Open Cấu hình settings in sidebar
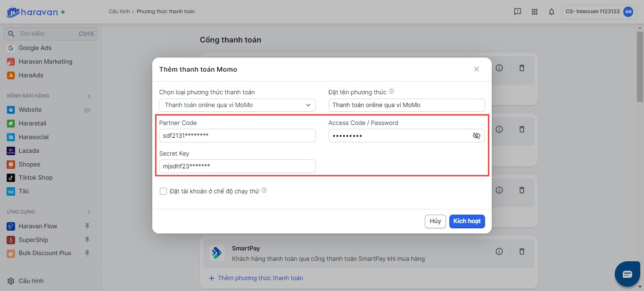 [x=31, y=281]
